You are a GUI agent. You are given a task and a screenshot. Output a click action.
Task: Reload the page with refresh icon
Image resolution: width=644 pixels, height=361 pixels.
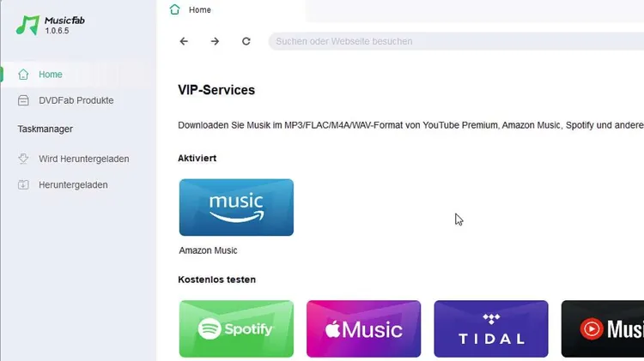[246, 41]
